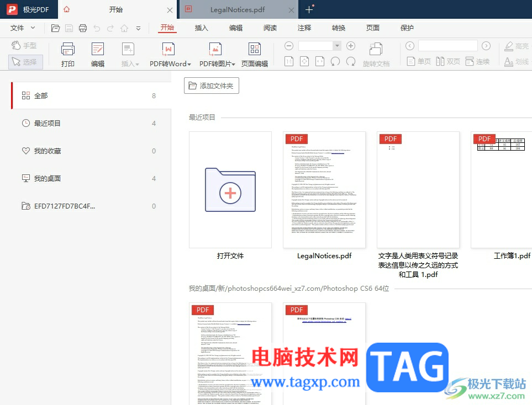Select 我的桌面 in the sidebar
The image size is (532, 405).
[x=92, y=178]
